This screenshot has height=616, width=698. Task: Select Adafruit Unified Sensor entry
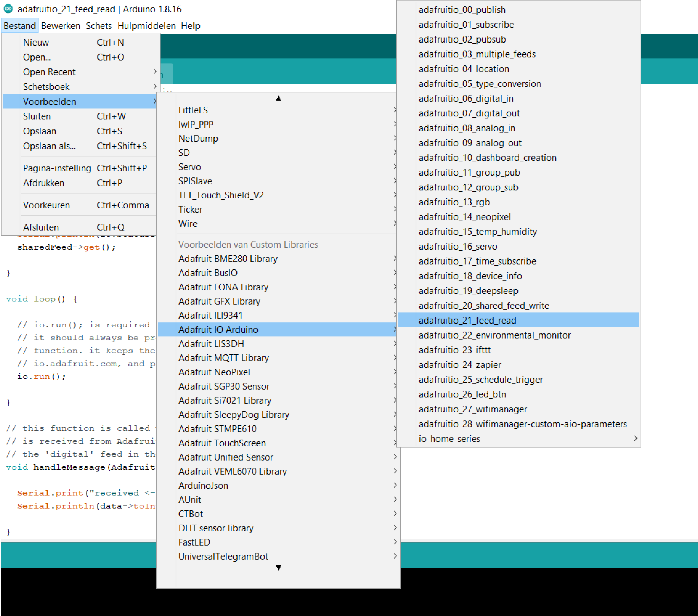point(278,457)
